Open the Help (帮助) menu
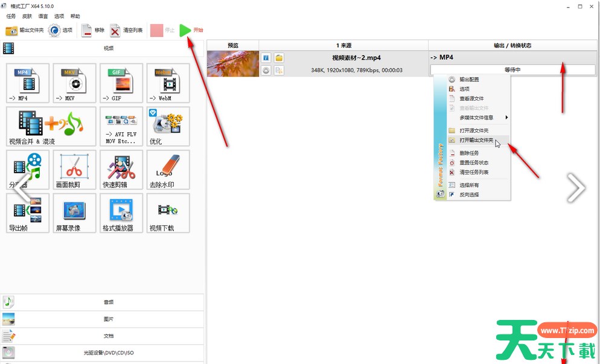 [75, 16]
